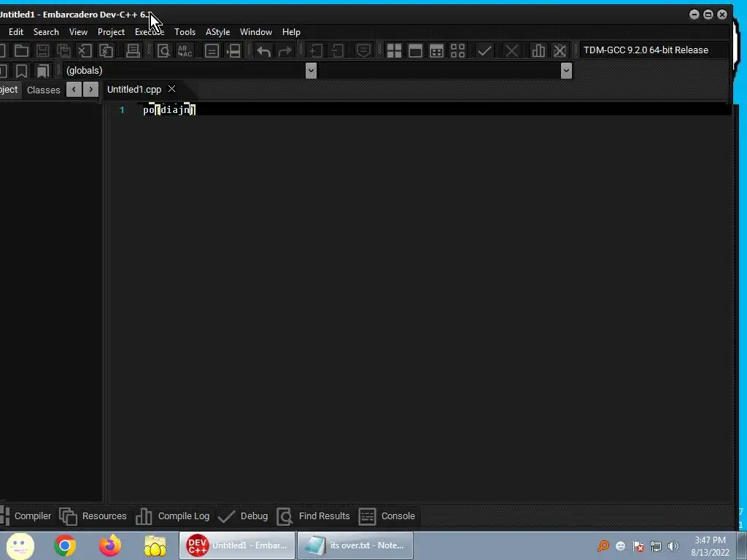
Task: Click the Go to function icon
Action: pyautogui.click(x=212, y=50)
